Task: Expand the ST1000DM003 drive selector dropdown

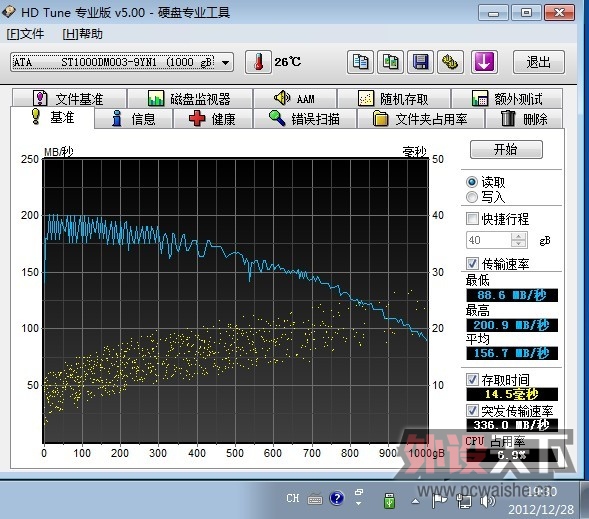Action: point(225,62)
